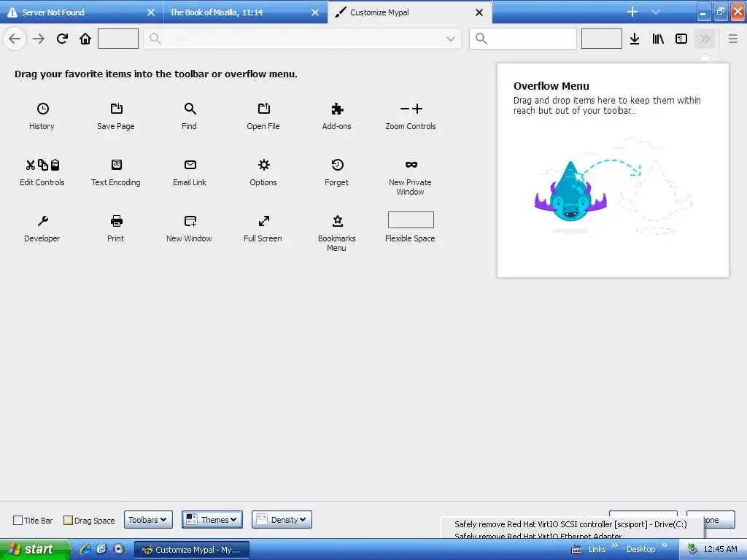The image size is (747, 560).
Task: Select the Zoom Controls item
Action: click(x=411, y=116)
